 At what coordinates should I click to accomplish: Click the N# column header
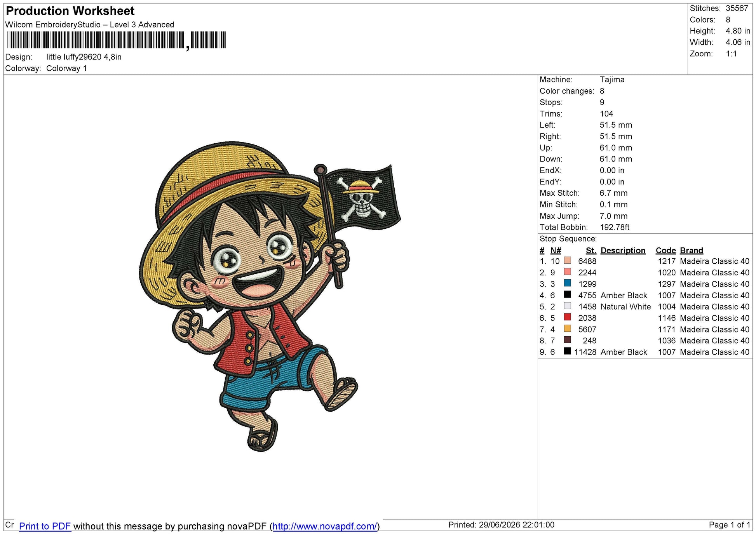tap(556, 250)
